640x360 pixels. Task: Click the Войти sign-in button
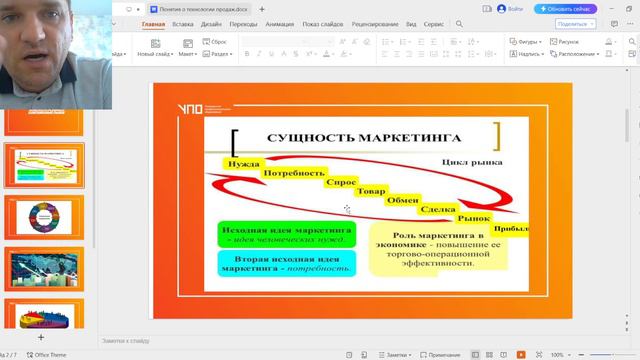[x=510, y=9]
